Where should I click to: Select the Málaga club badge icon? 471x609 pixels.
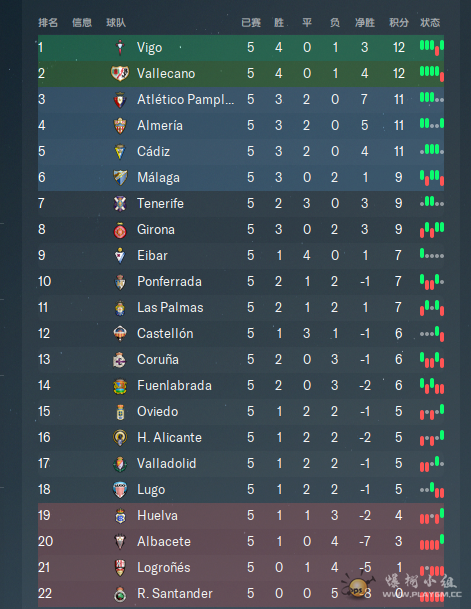[x=120, y=177]
